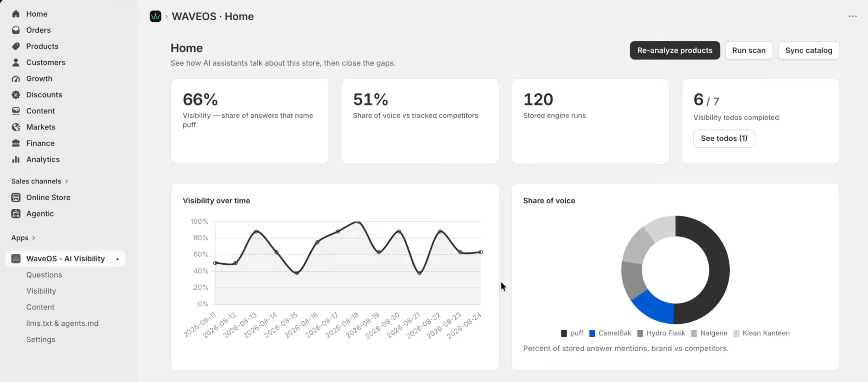Image resolution: width=868 pixels, height=382 pixels.
Task: Open WaveOS Content subpage
Action: (x=40, y=307)
